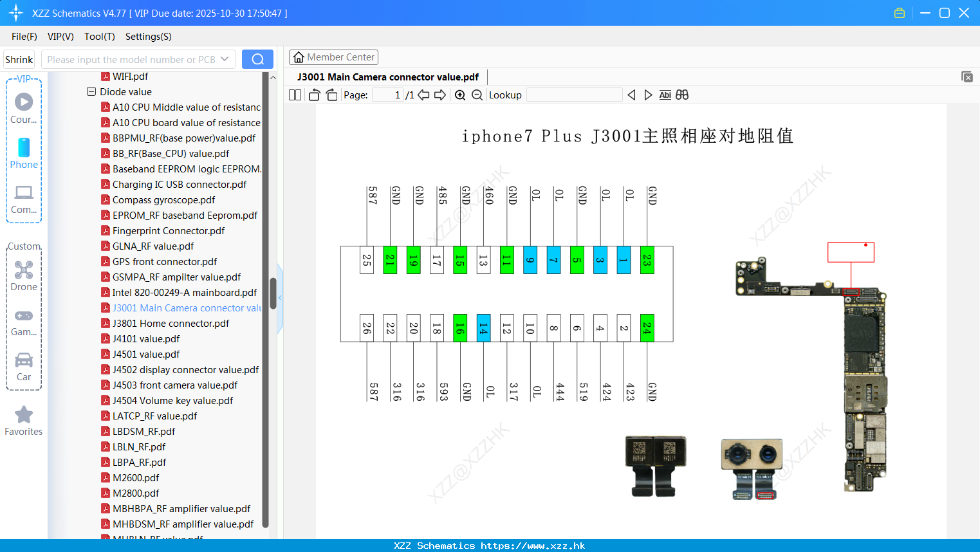Click the page number input field
The height and width of the screenshot is (552, 980).
pyautogui.click(x=388, y=95)
